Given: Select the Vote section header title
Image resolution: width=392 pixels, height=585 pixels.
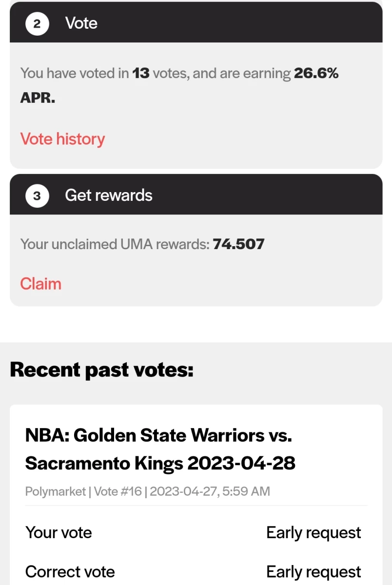Looking at the screenshot, I should (81, 23).
